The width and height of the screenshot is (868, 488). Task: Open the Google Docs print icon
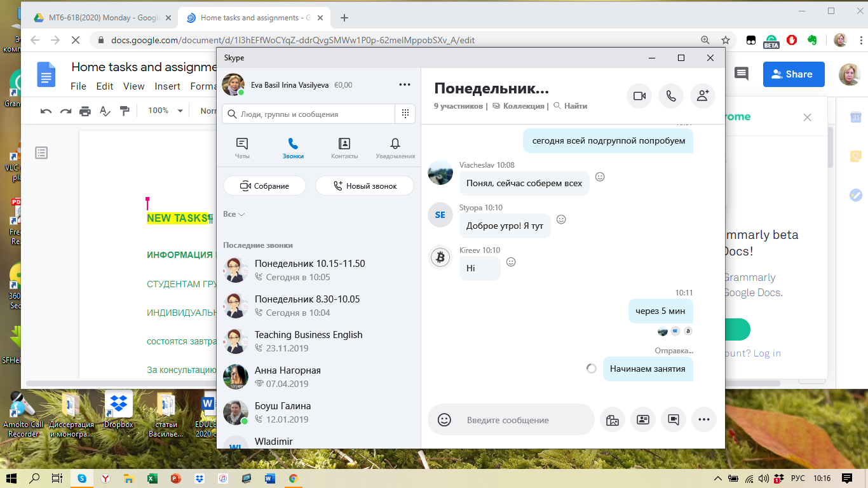(85, 111)
